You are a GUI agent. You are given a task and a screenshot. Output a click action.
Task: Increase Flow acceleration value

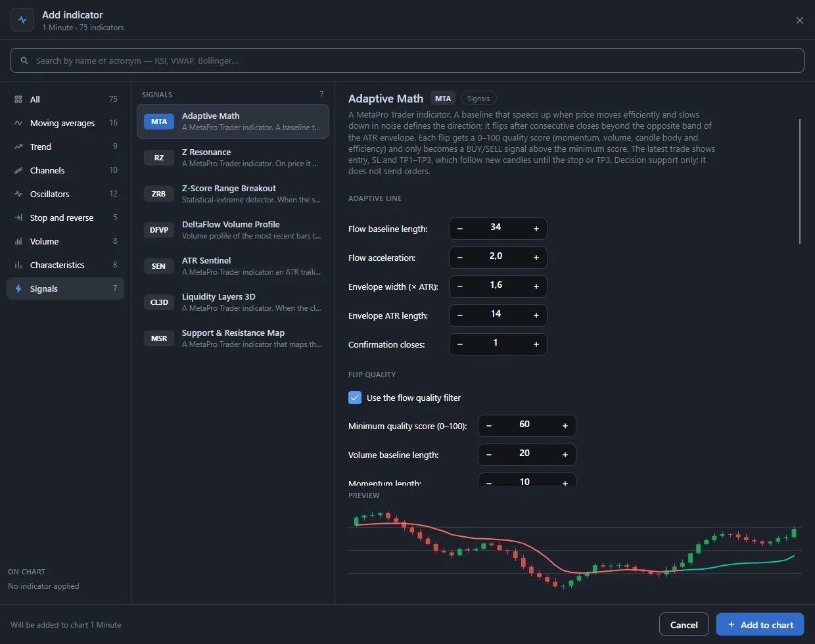(x=536, y=258)
